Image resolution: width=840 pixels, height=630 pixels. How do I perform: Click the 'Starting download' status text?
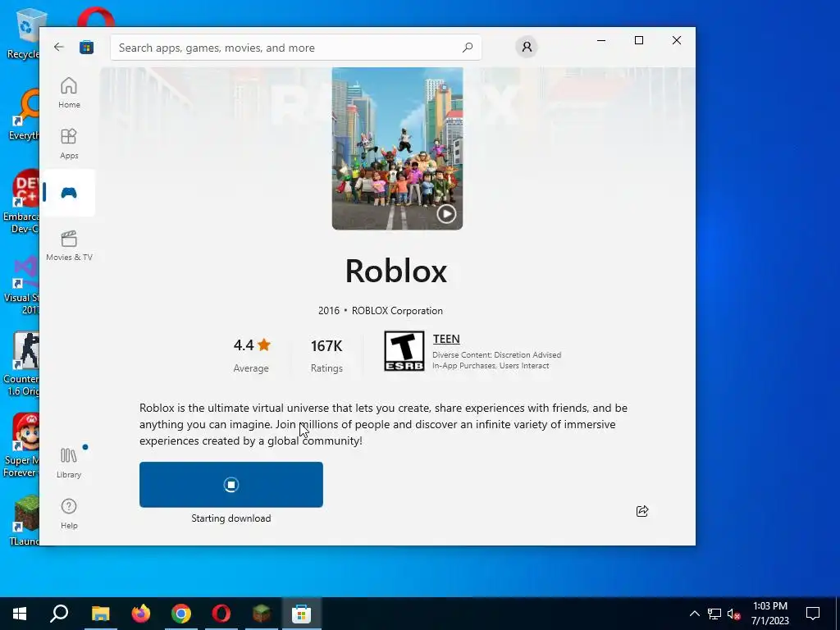231,518
